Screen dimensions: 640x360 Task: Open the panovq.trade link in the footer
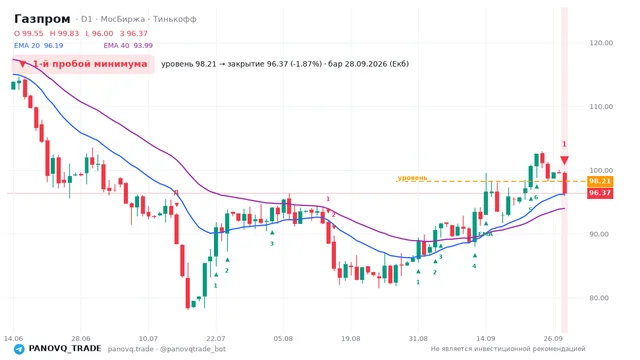(x=131, y=349)
